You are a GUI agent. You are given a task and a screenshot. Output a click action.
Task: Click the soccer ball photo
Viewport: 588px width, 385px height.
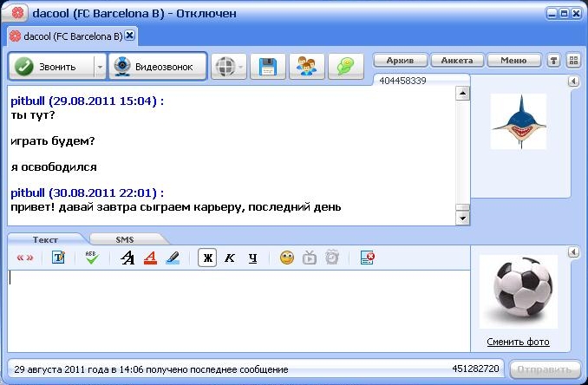[519, 291]
